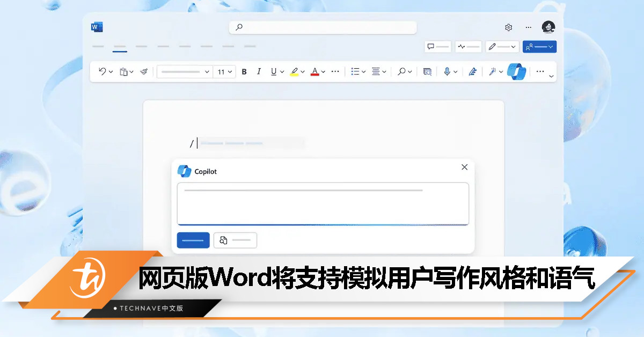The height and width of the screenshot is (337, 644).
Task: Open the Editor pen icon
Action: click(472, 71)
